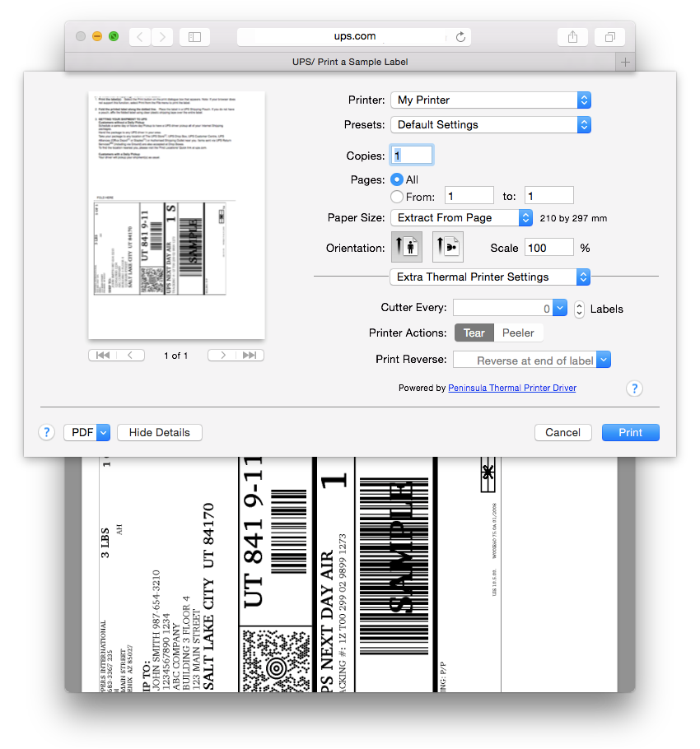Click the Print button
This screenshot has width=700, height=749.
pos(630,432)
